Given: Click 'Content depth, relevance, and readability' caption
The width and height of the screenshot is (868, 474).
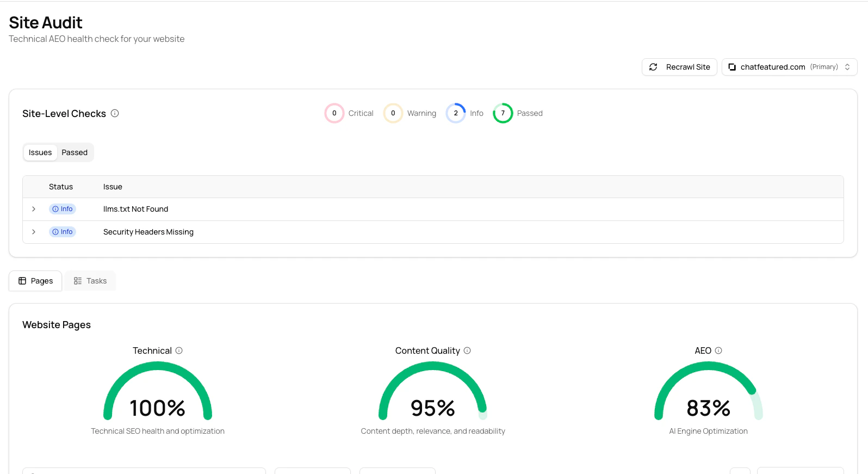Looking at the screenshot, I should coord(433,431).
